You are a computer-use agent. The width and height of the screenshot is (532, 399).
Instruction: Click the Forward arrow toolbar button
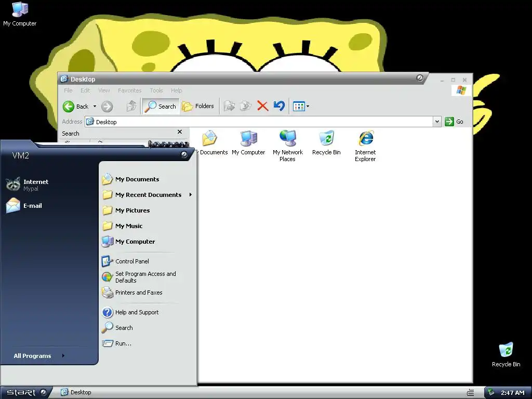(x=107, y=107)
